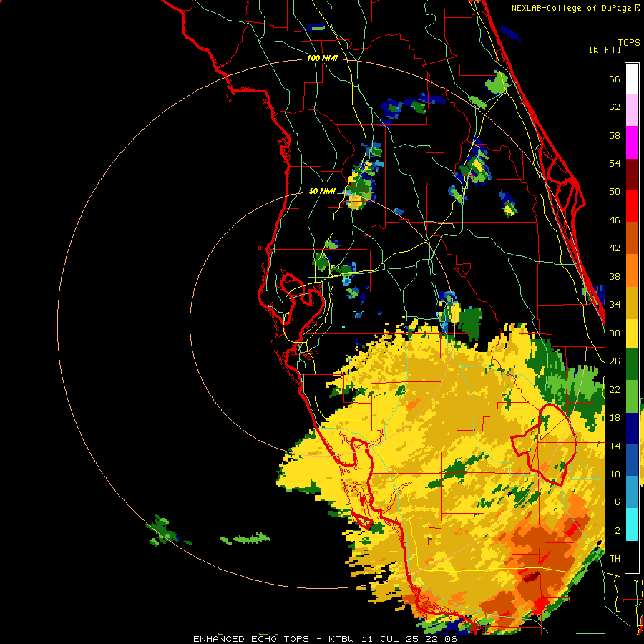Click the legend label 38
This screenshot has width=644, height=644.
point(615,276)
